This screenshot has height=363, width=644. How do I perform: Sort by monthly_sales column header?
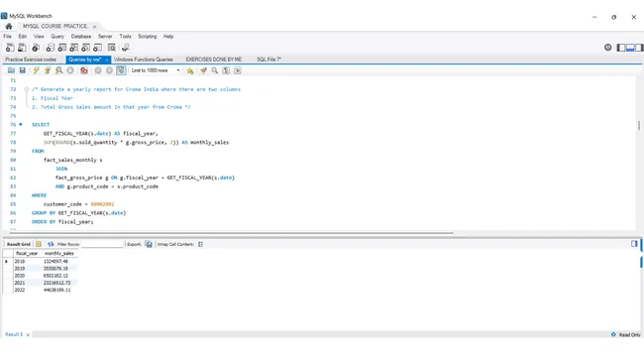coord(59,254)
